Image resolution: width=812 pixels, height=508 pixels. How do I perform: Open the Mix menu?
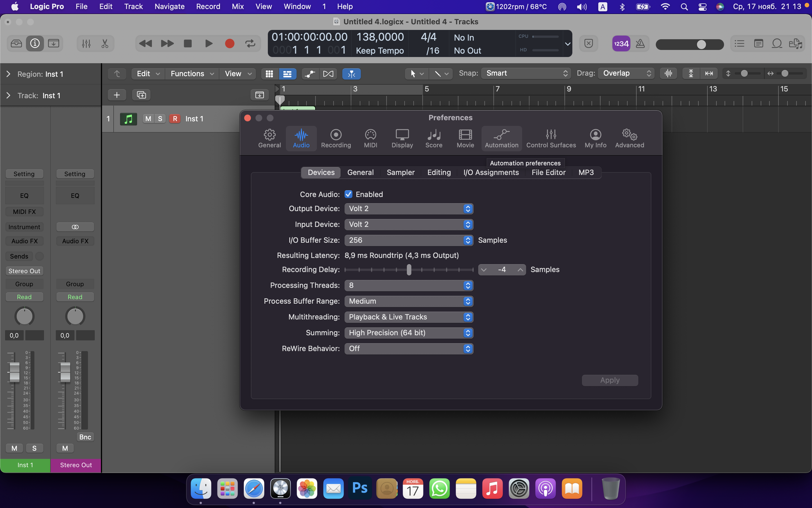(238, 6)
